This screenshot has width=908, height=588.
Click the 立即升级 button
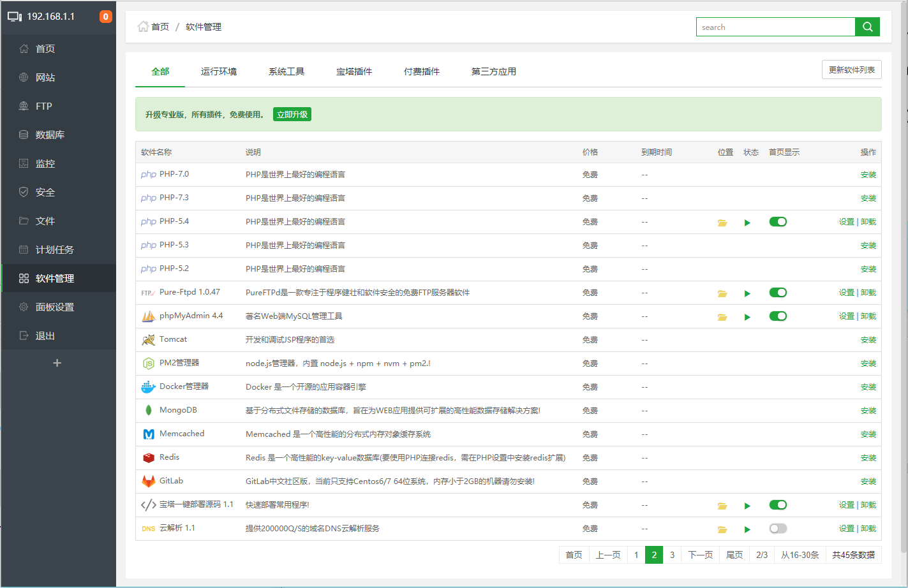pyautogui.click(x=292, y=114)
